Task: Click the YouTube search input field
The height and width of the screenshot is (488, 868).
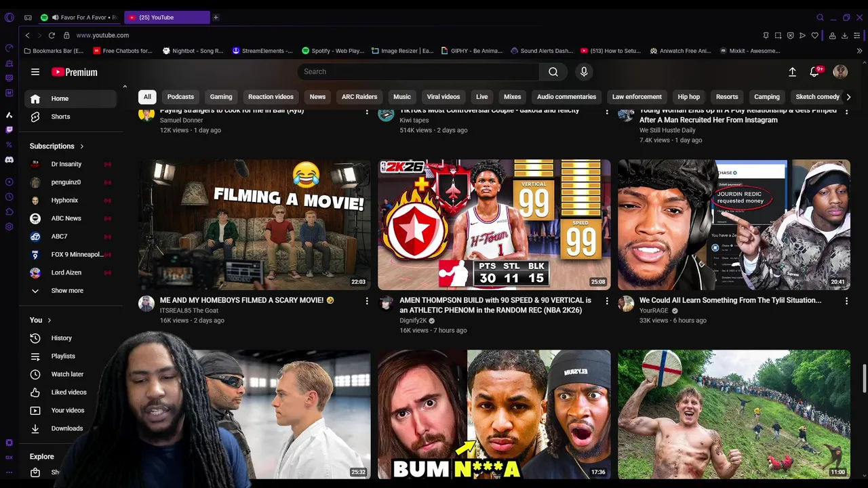Action: tap(418, 72)
